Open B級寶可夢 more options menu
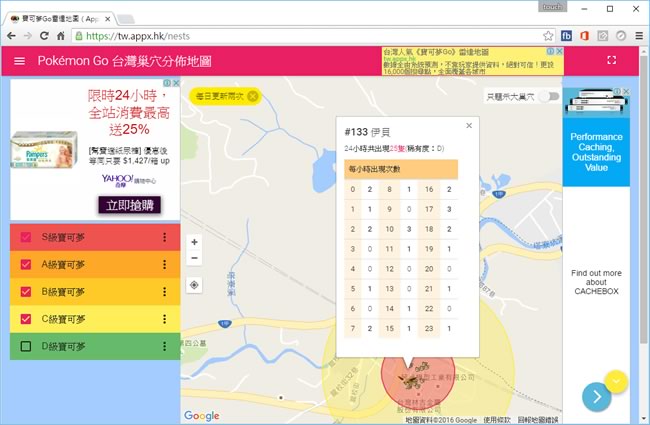Image resolution: width=650 pixels, height=425 pixels. point(165,292)
